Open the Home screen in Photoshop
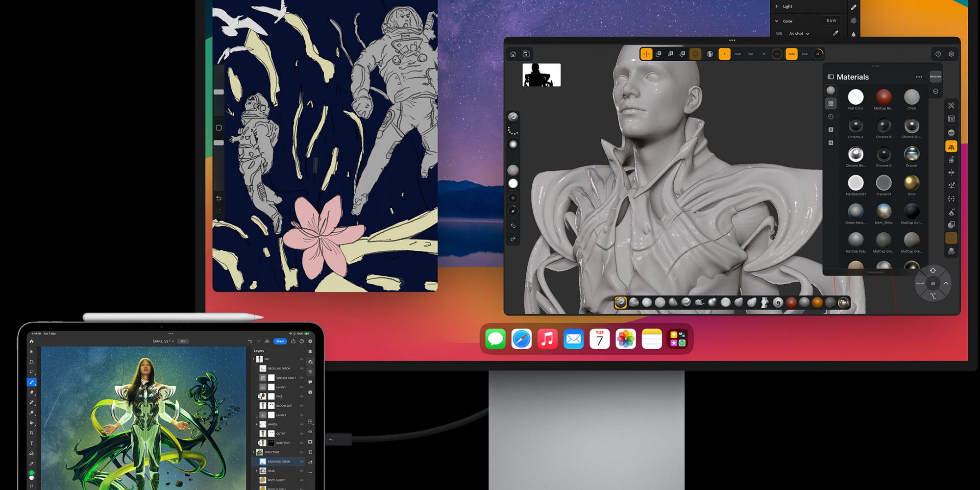This screenshot has height=490, width=980. pos(31,342)
